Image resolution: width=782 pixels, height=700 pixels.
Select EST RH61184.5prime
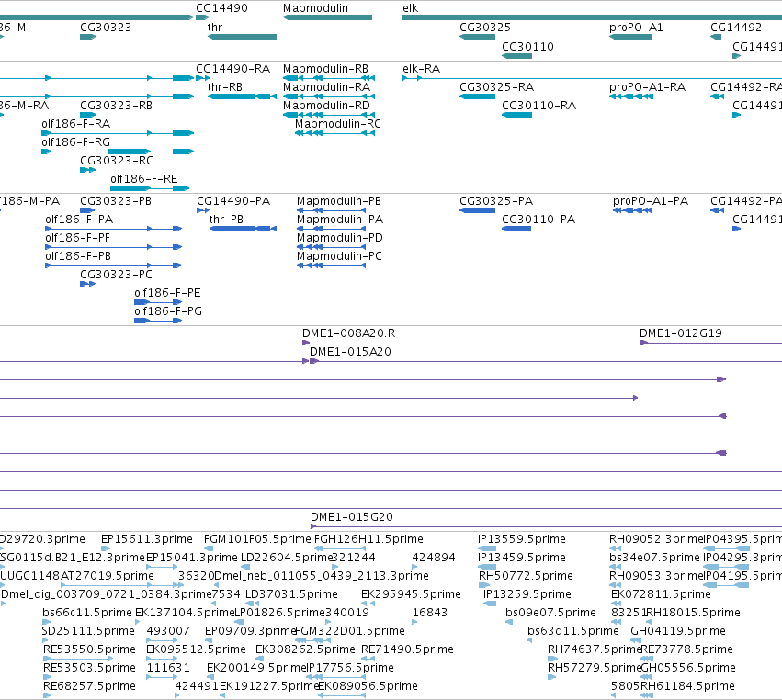pyautogui.click(x=687, y=686)
